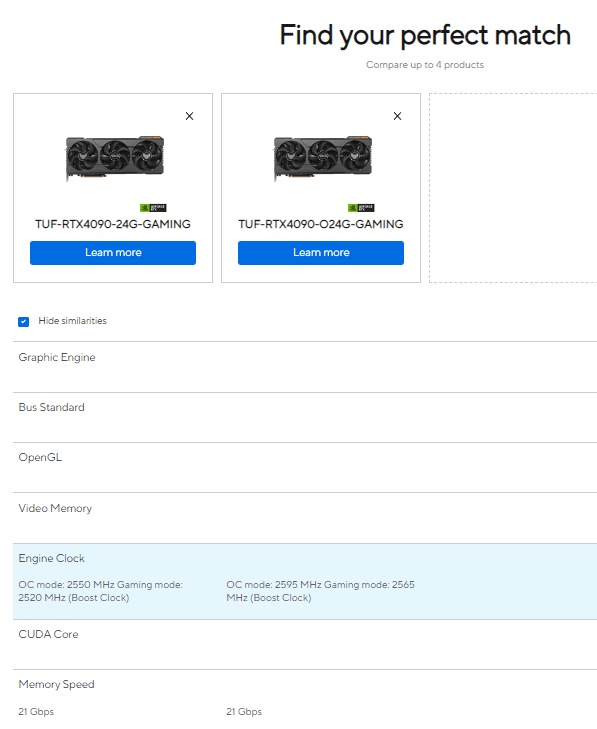Click the Graphic Engine row label
The image size is (597, 729).
tap(57, 358)
